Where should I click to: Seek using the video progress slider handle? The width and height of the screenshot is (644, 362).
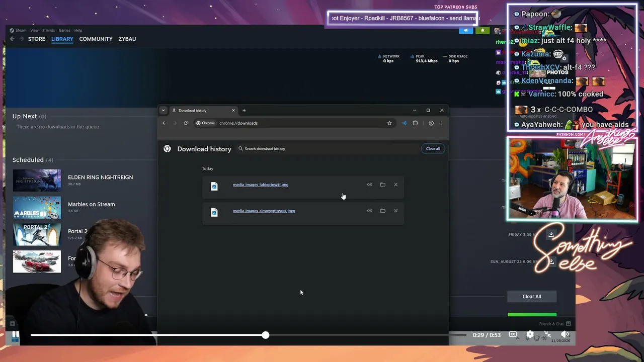(265, 335)
